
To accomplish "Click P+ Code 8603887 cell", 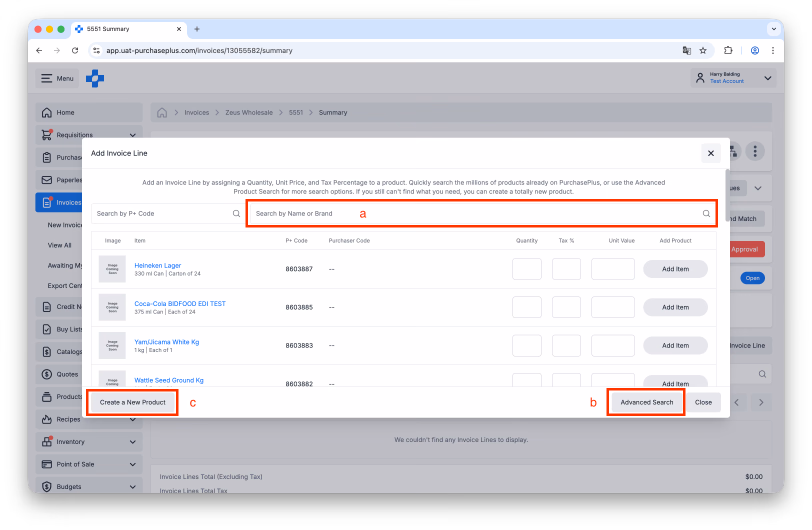I will pyautogui.click(x=299, y=269).
